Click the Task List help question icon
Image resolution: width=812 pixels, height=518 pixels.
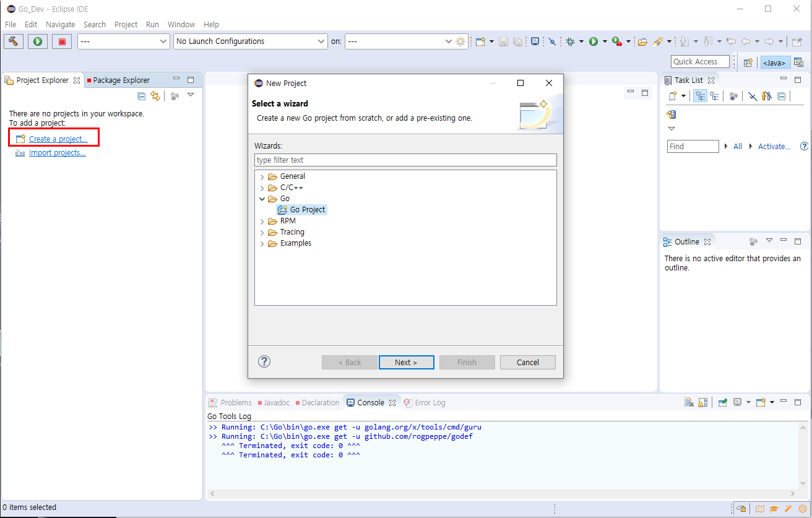point(805,147)
